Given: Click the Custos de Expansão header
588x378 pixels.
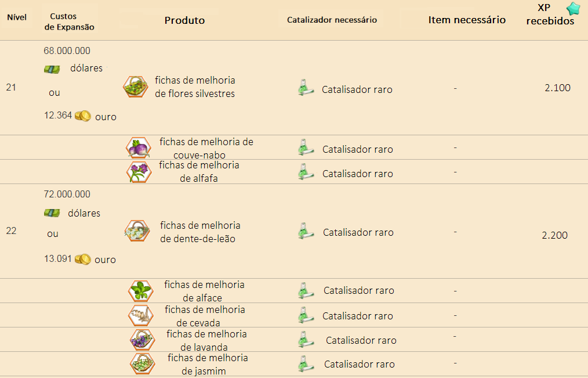Looking at the screenshot, I should pyautogui.click(x=69, y=21).
